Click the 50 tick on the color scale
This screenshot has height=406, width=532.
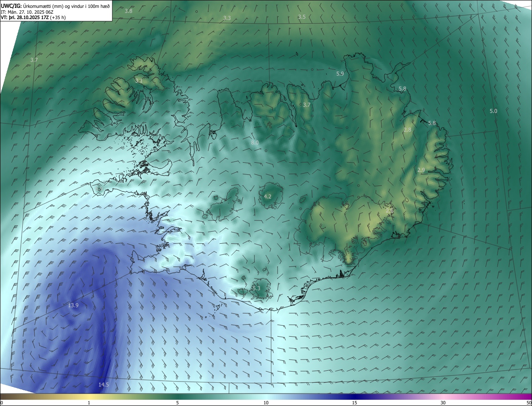coord(529,403)
